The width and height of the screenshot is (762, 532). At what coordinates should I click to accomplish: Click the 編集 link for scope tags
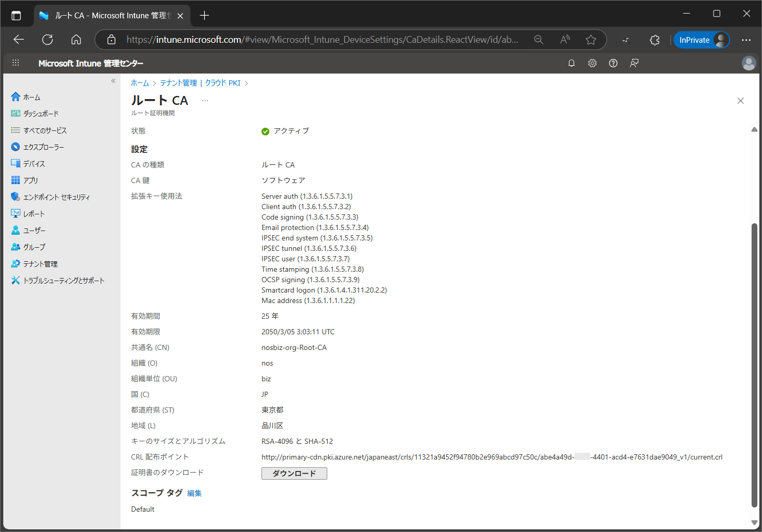pyautogui.click(x=194, y=493)
